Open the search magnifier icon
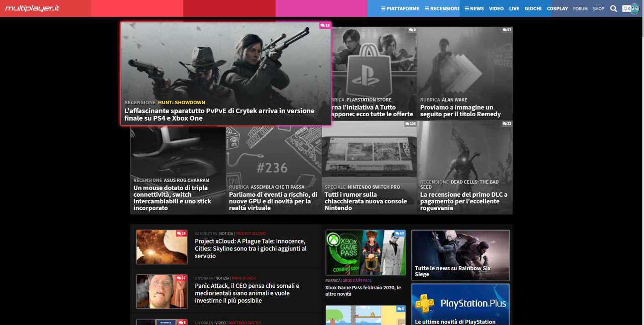This screenshot has height=325, width=644. (x=613, y=9)
